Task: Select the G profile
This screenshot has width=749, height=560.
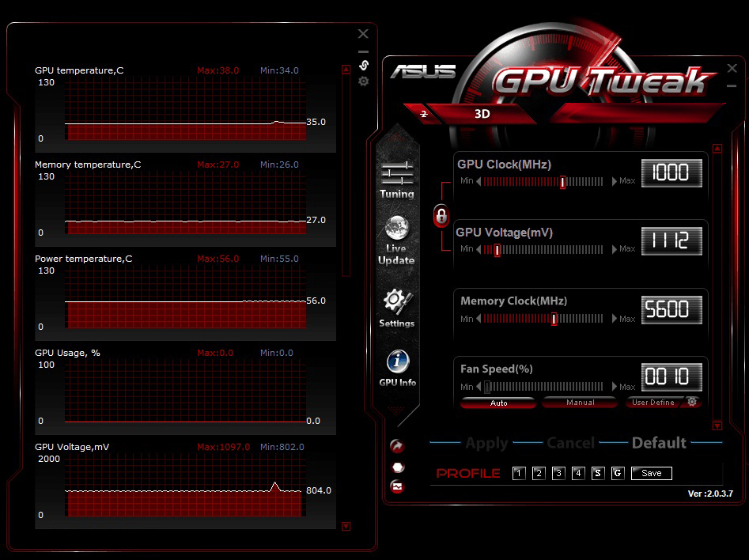Action: coord(618,473)
